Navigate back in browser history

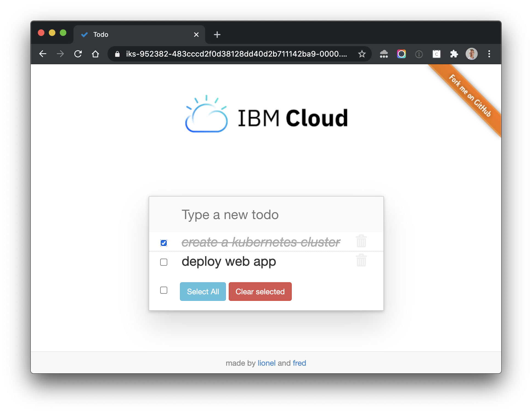43,54
